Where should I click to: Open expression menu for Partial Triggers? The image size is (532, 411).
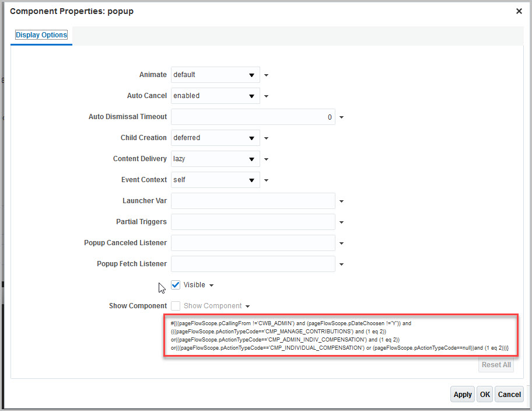pos(341,222)
